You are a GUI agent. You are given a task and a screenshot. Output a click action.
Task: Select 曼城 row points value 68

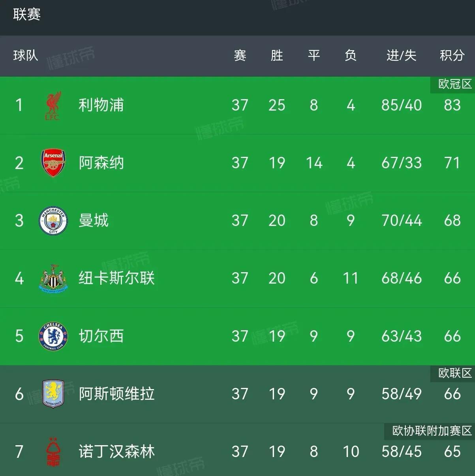click(x=452, y=220)
